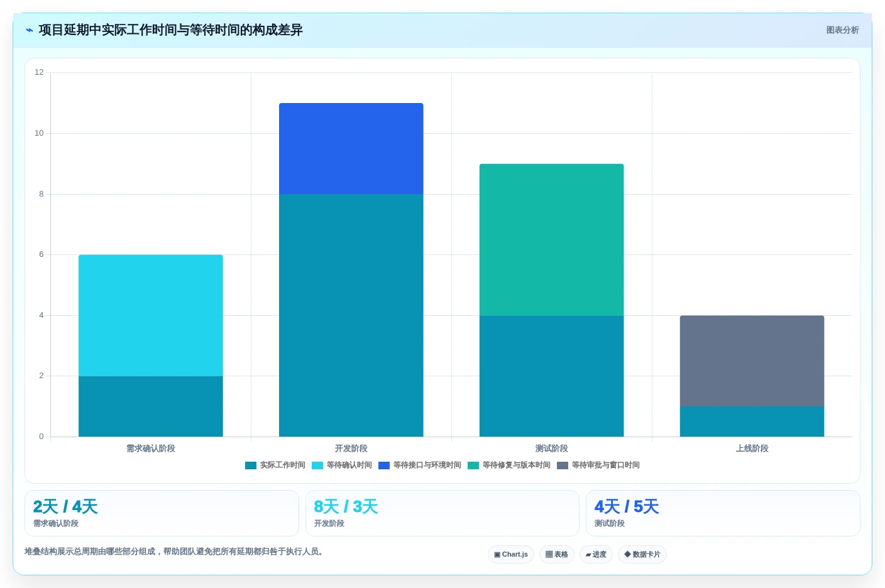Select the cyan 等待确认时间 bar in 需求确认阶段

click(x=151, y=315)
